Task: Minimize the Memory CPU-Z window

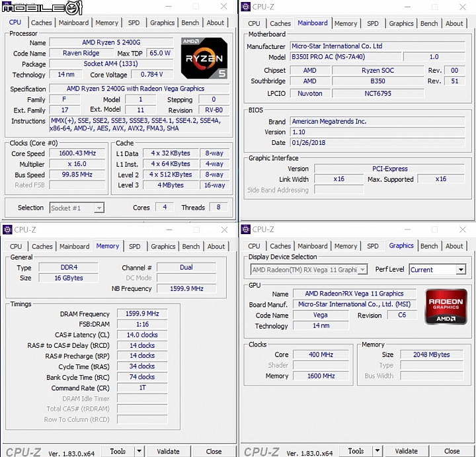Action: [169, 230]
